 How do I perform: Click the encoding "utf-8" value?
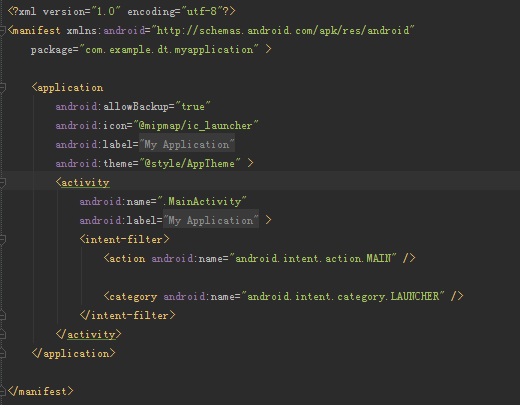(202, 12)
